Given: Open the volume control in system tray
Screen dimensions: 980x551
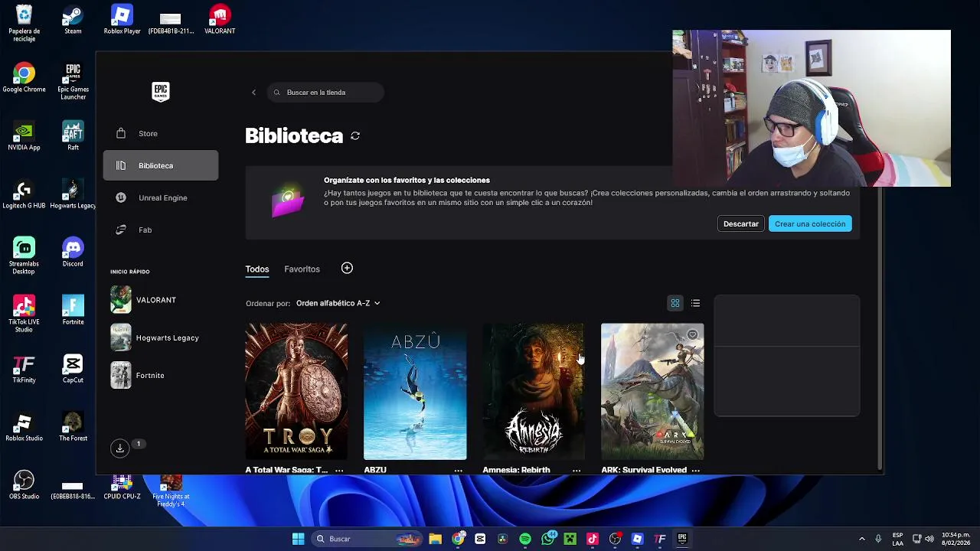Looking at the screenshot, I should point(931,539).
